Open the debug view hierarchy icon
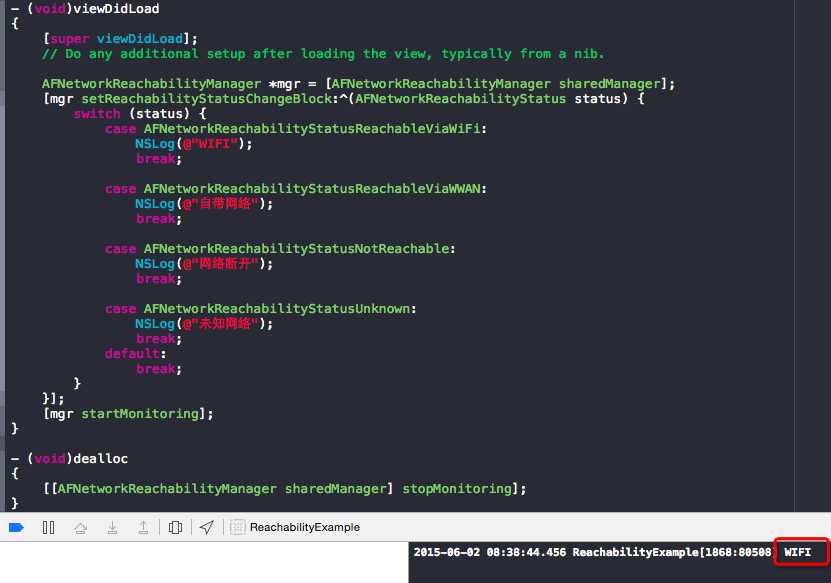The width and height of the screenshot is (831, 583). (175, 527)
